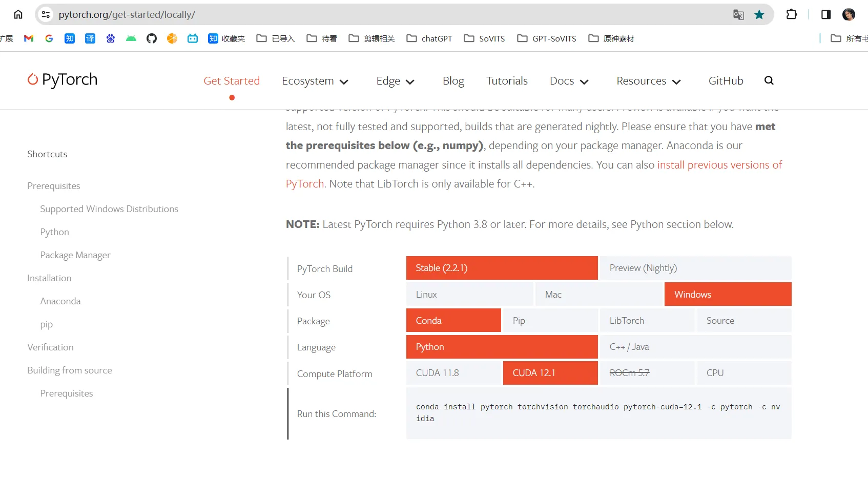Open the 原神素材 bookmark folder

coord(611,38)
